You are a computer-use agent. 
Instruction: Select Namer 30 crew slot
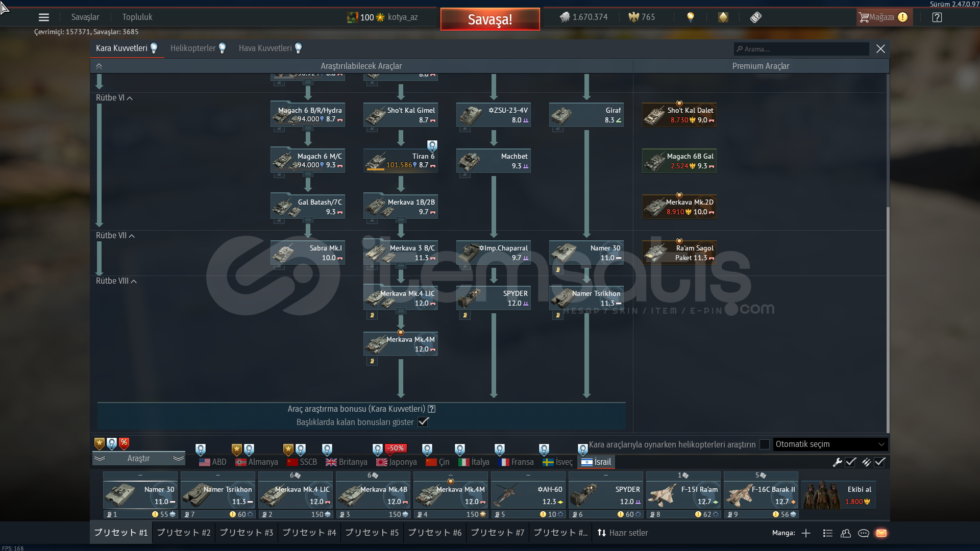pos(140,495)
